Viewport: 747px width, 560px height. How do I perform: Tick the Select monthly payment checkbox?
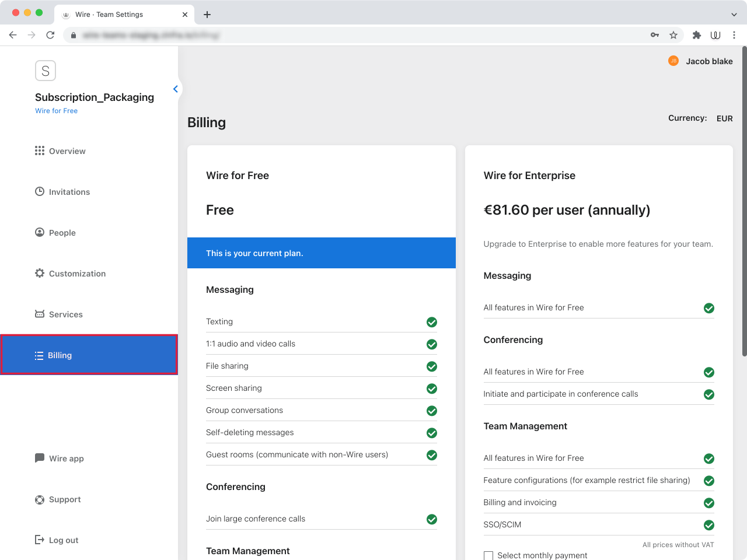coord(488,556)
